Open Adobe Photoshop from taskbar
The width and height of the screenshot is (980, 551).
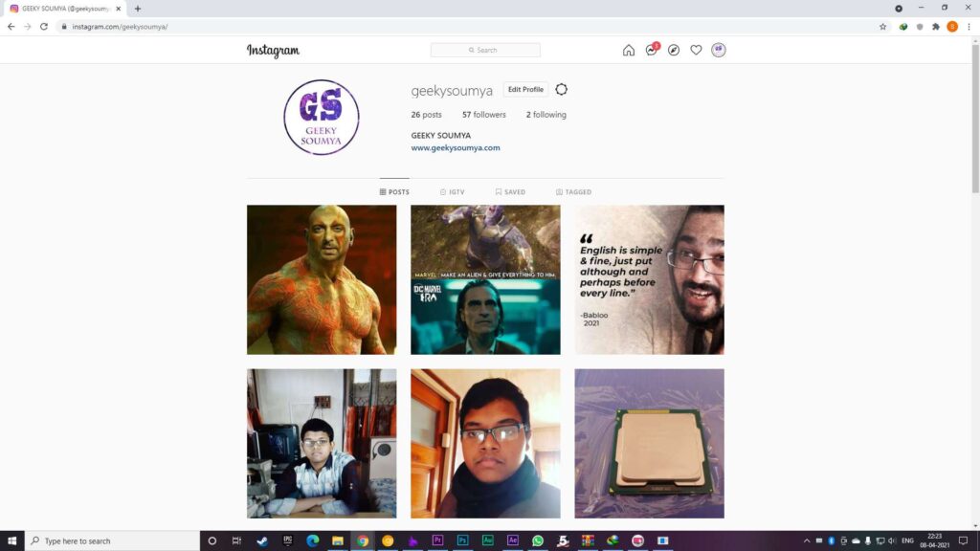coord(462,540)
